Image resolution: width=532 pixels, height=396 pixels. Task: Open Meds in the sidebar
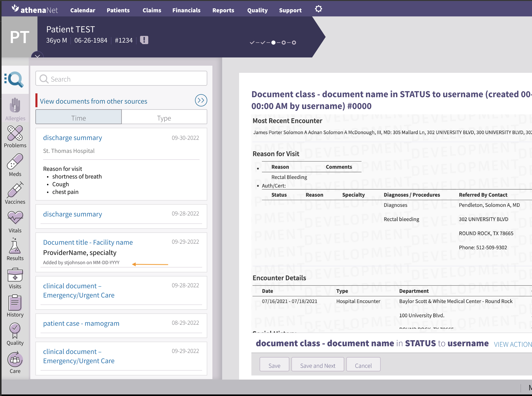pyautogui.click(x=15, y=165)
